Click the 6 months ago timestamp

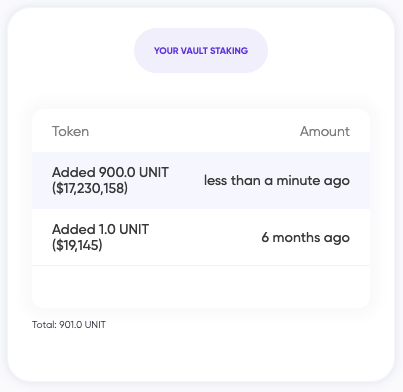pyautogui.click(x=306, y=238)
